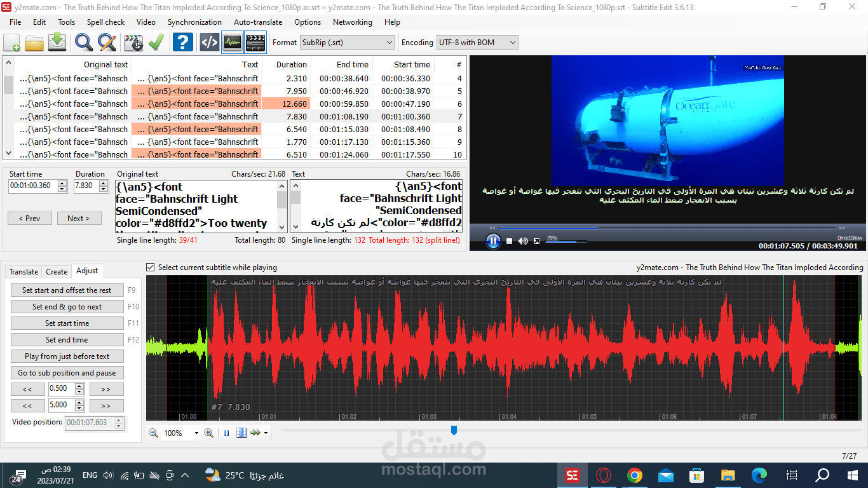Open the File menu
868x488 pixels.
pos(15,22)
